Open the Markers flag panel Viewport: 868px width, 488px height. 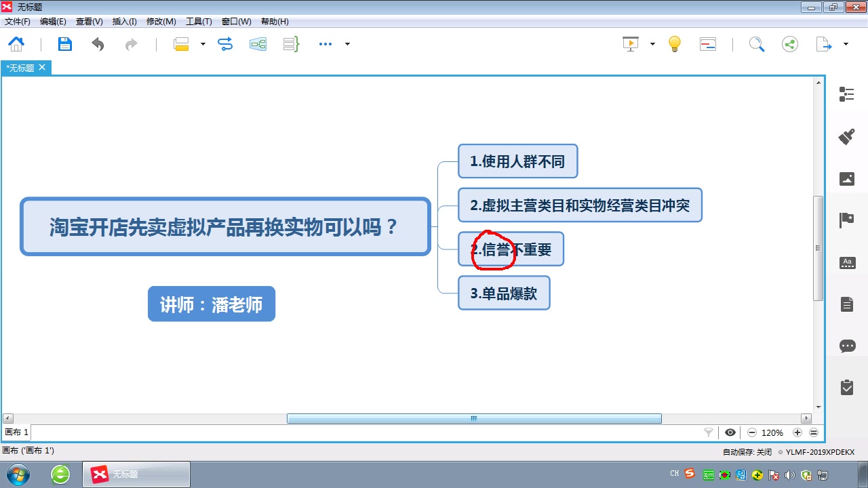[847, 220]
